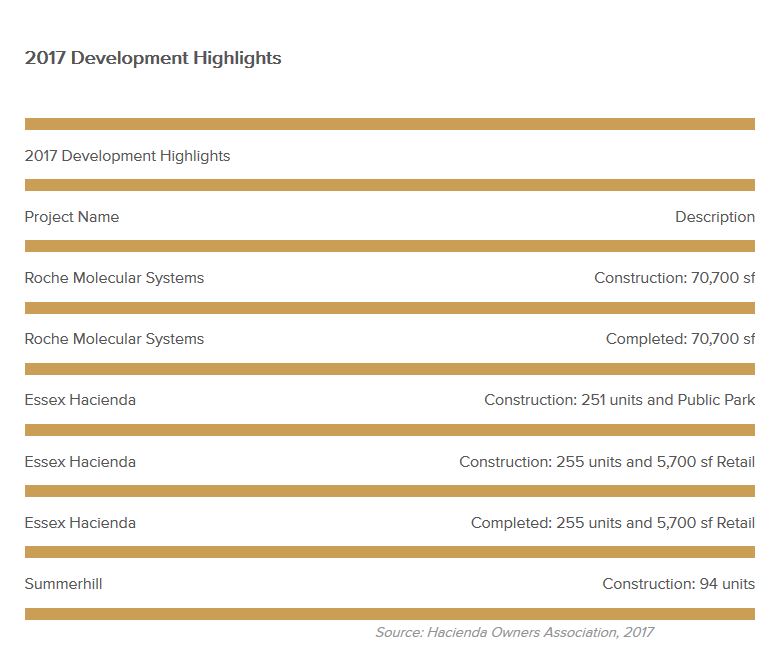The height and width of the screenshot is (654, 771).
Task: Click the "Construction: 70,700 sf" description
Action: [674, 278]
